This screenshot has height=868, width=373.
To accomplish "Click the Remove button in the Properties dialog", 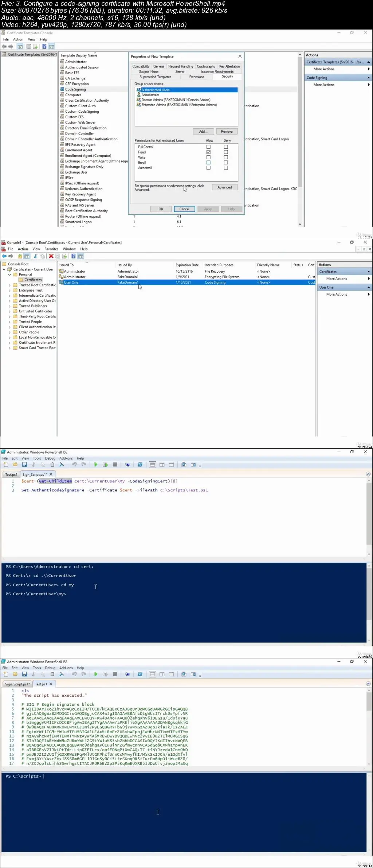I will 227,131.
